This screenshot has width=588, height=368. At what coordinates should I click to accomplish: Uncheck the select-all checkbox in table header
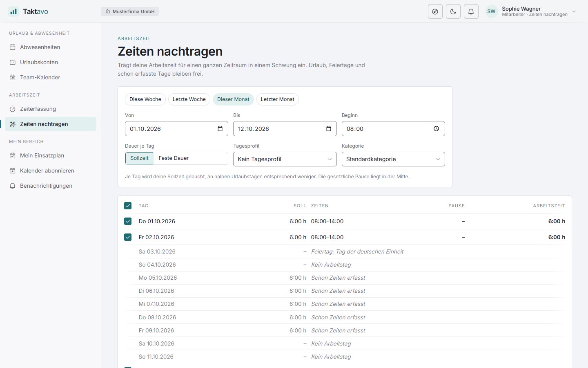coord(128,206)
